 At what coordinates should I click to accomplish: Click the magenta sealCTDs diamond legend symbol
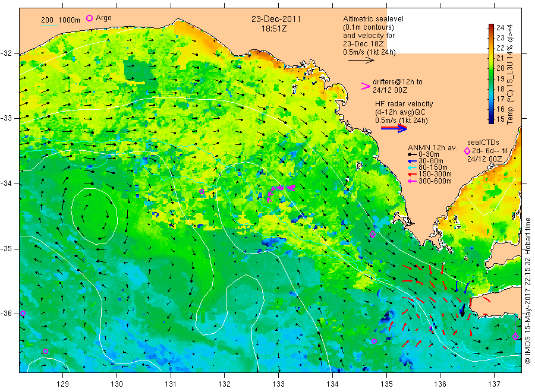click(467, 151)
